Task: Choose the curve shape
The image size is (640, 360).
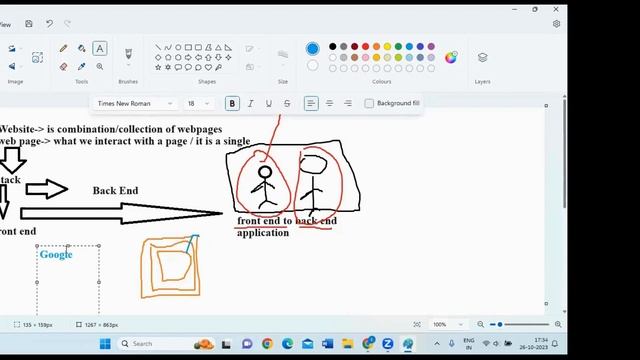Action: tap(168, 48)
